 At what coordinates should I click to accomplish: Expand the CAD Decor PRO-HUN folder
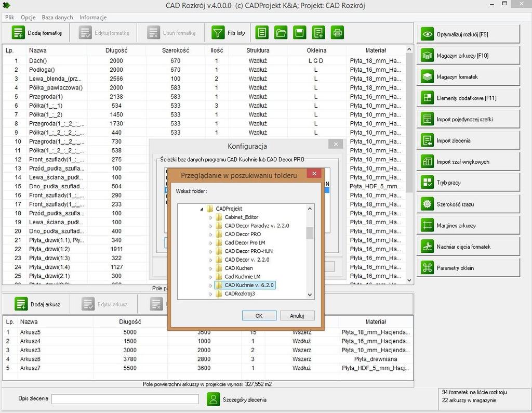210,251
